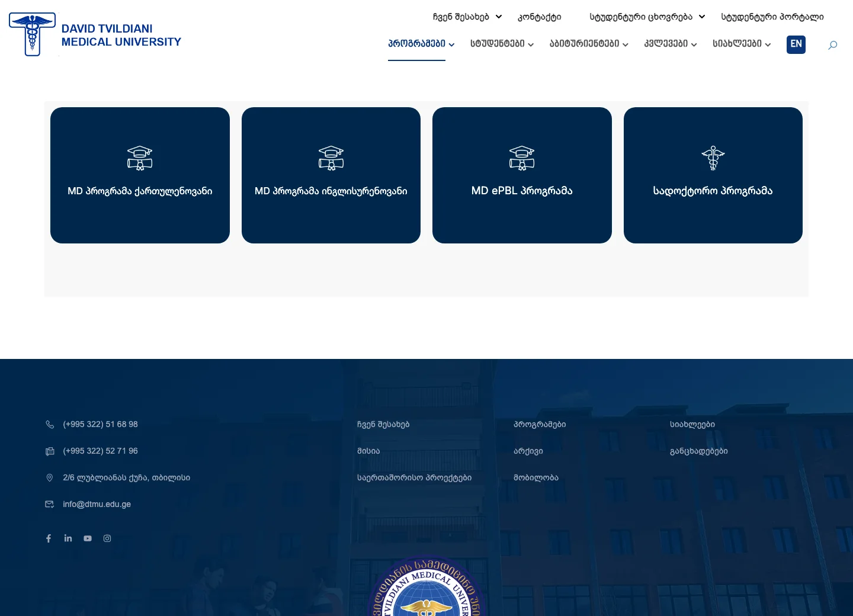Go to კონტაქტი in top menu
The image size is (853, 616).
coord(540,17)
